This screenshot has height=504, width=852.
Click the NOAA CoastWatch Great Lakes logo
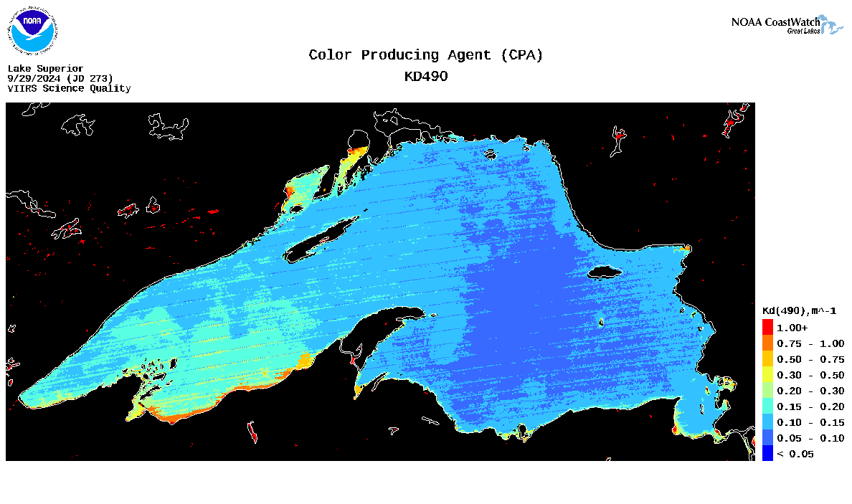pyautogui.click(x=787, y=25)
